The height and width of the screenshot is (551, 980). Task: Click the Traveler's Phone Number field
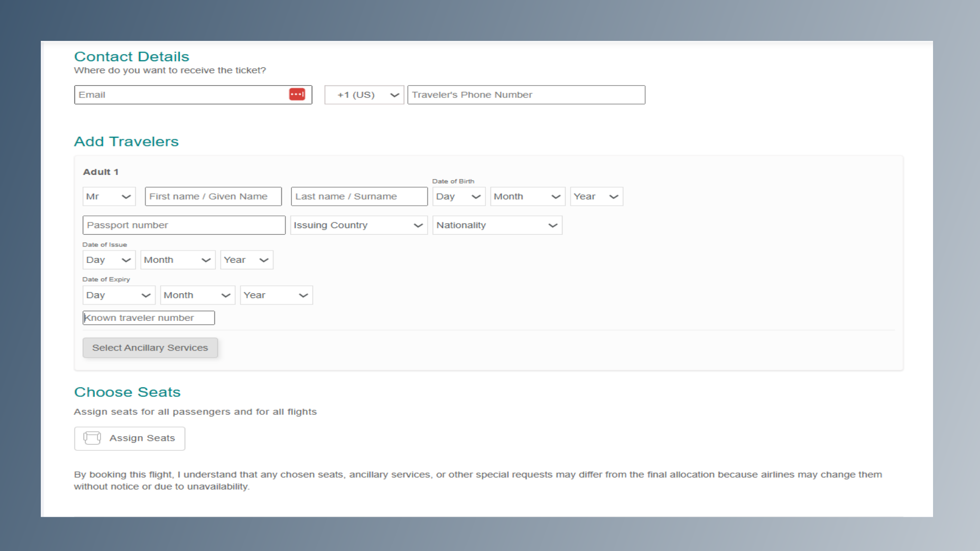[526, 95]
